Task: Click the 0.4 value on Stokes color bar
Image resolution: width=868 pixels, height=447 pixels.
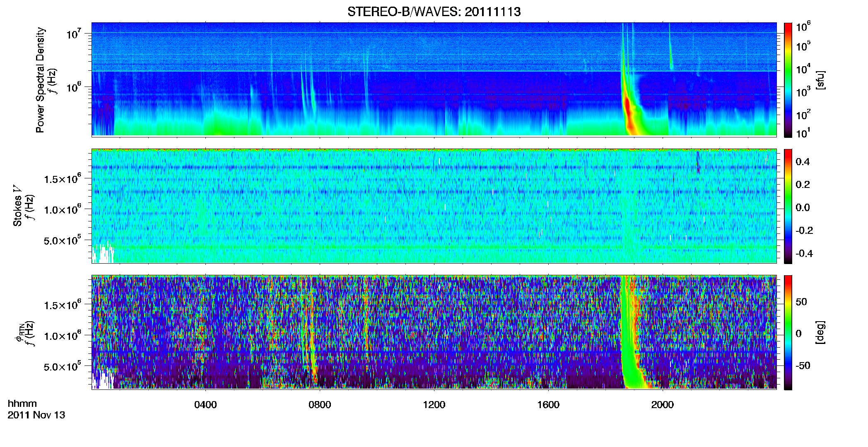Action: click(x=803, y=162)
